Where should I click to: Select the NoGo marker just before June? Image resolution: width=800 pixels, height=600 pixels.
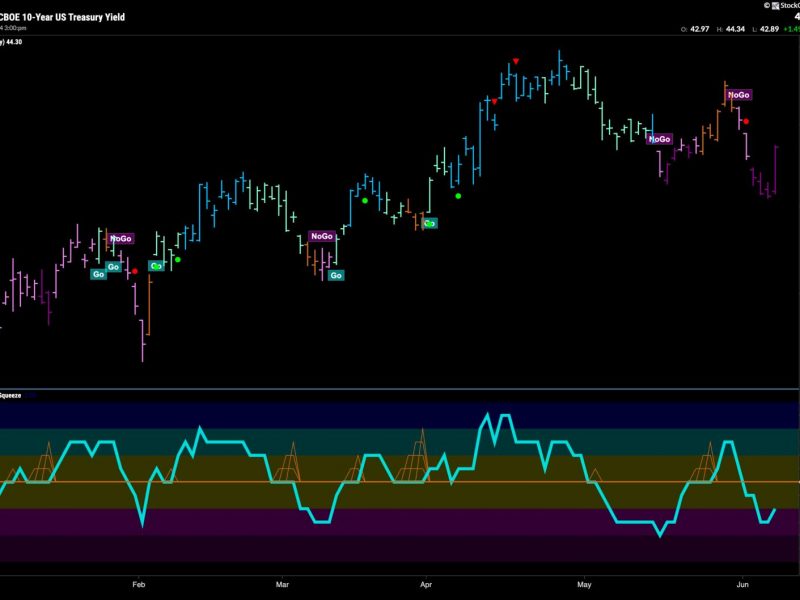point(738,95)
